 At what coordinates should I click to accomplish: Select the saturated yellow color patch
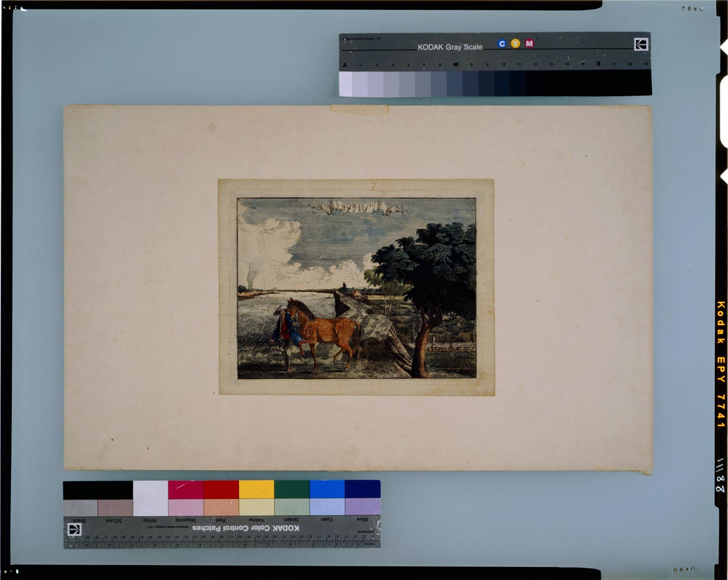click(256, 489)
